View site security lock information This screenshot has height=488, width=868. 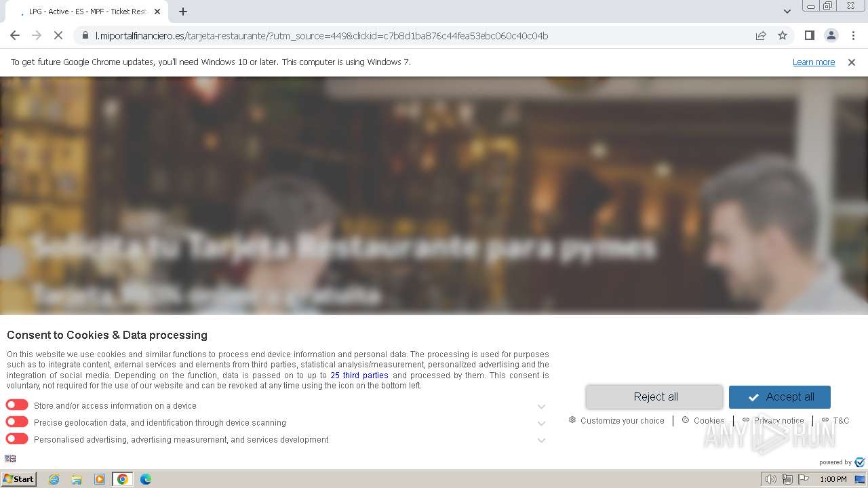pos(85,36)
